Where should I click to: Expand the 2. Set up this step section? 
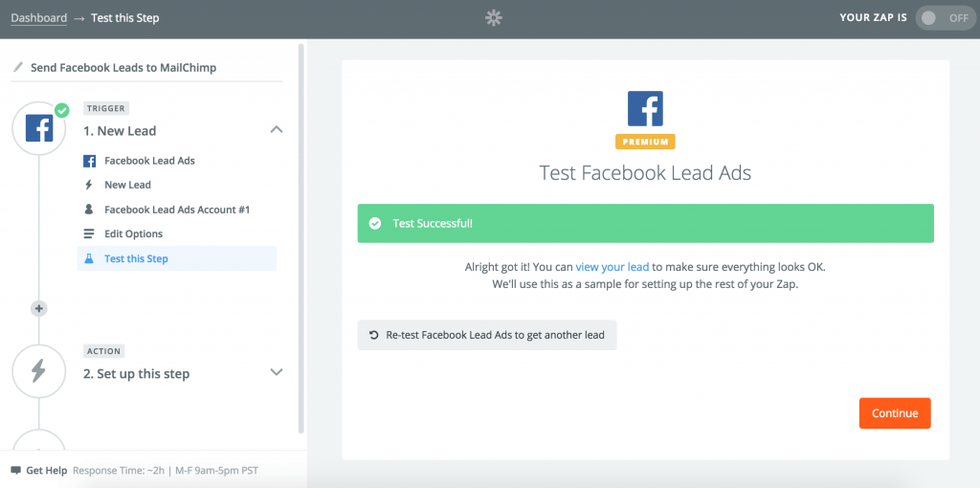pyautogui.click(x=276, y=372)
